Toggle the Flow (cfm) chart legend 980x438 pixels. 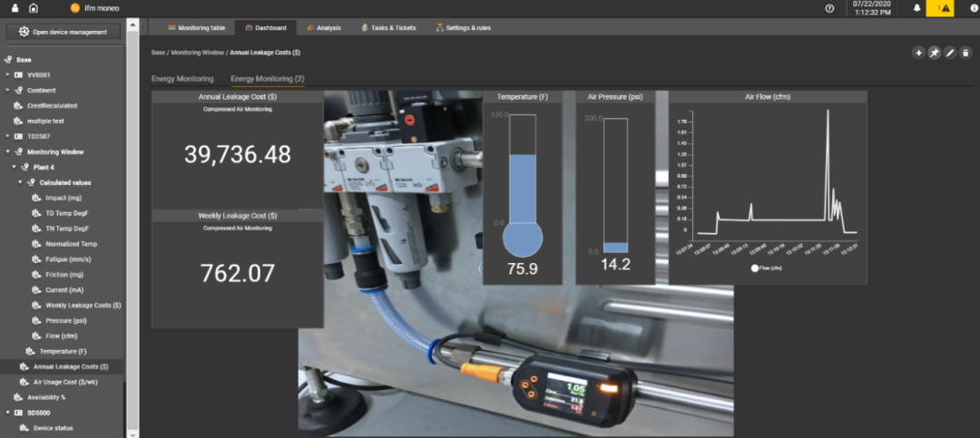pos(767,268)
